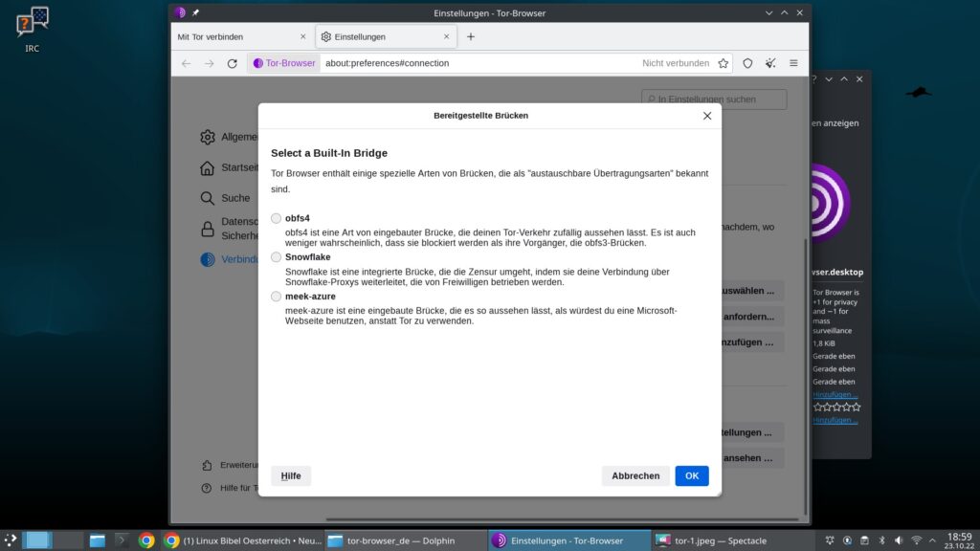Click the Hilfe button in the dialog

tap(291, 475)
